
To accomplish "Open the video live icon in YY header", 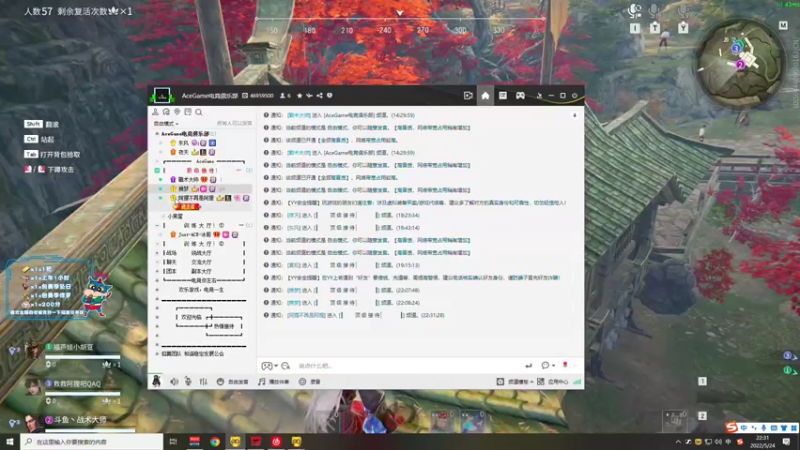I will 468,95.
